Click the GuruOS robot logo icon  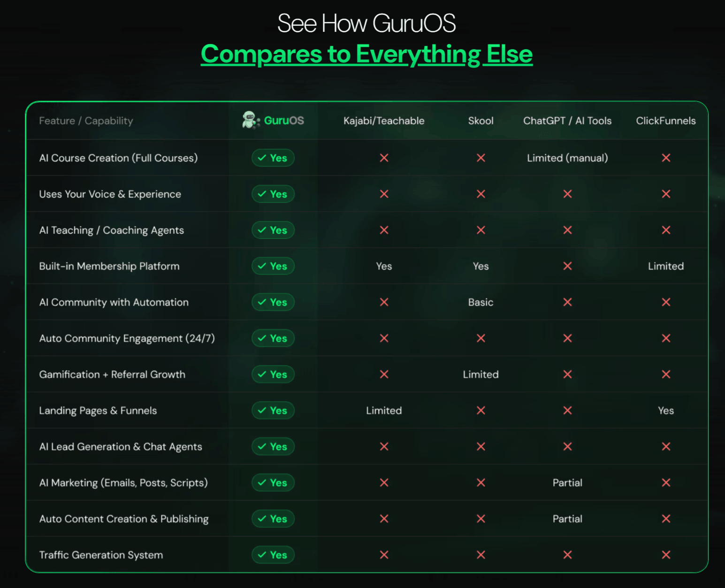click(251, 120)
